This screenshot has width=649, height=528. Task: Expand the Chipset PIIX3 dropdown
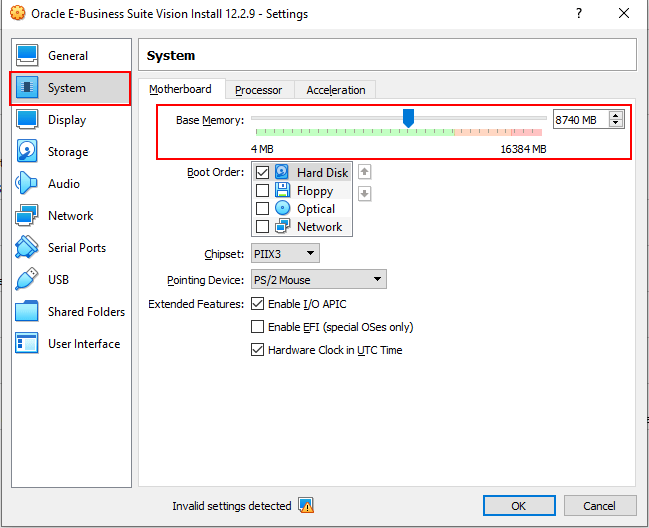(x=284, y=254)
